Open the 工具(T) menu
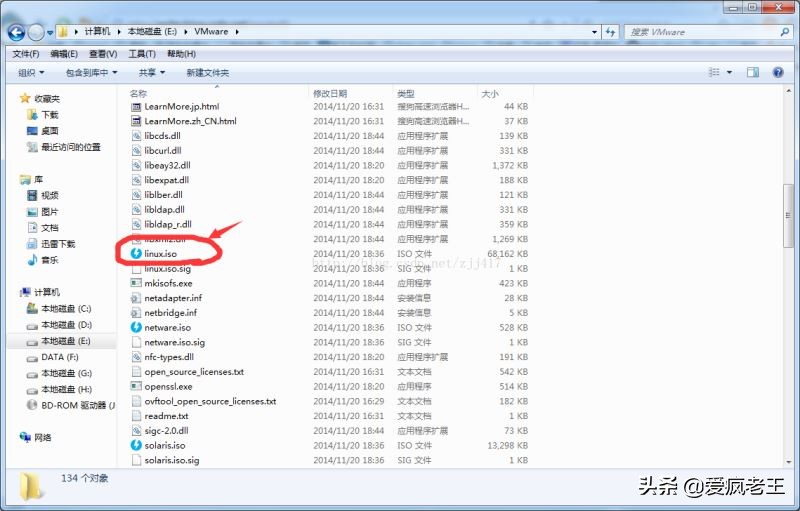Image resolution: width=800 pixels, height=511 pixels. click(x=142, y=54)
